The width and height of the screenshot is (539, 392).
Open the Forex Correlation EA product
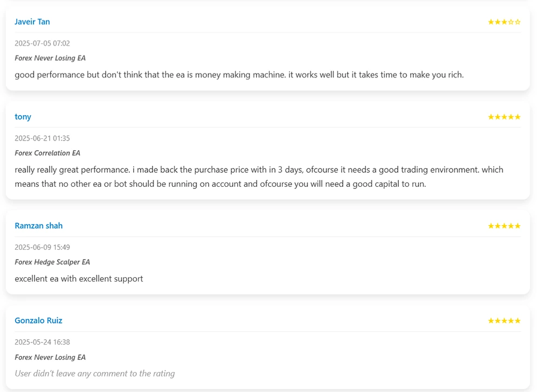point(47,153)
